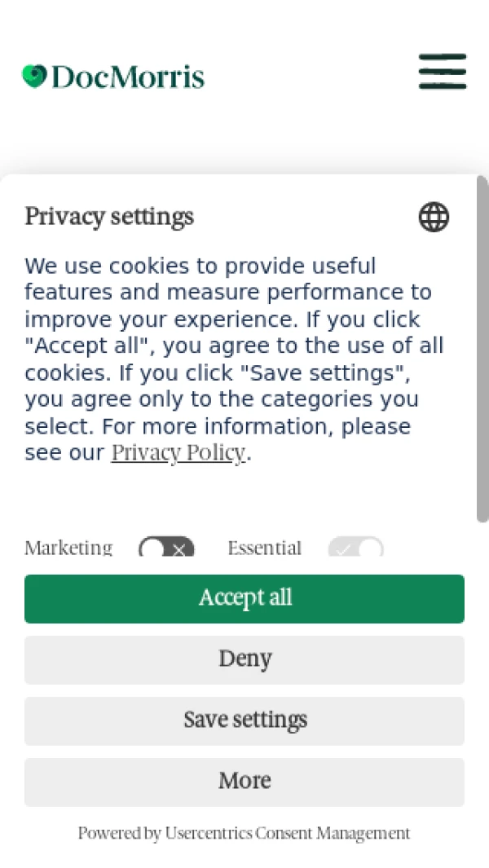Viewport: 489px width, 868px height.
Task: Open the Privacy Policy link
Action: click(178, 453)
